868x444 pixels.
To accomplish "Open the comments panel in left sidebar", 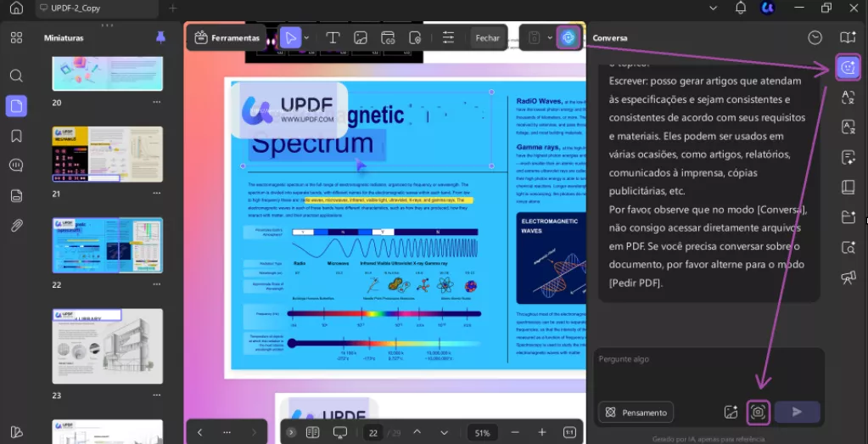I will click(17, 165).
